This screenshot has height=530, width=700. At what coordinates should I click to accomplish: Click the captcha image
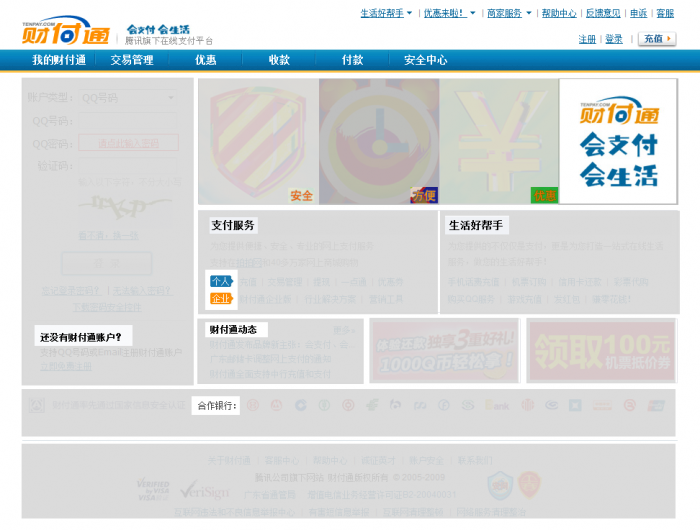[x=124, y=206]
